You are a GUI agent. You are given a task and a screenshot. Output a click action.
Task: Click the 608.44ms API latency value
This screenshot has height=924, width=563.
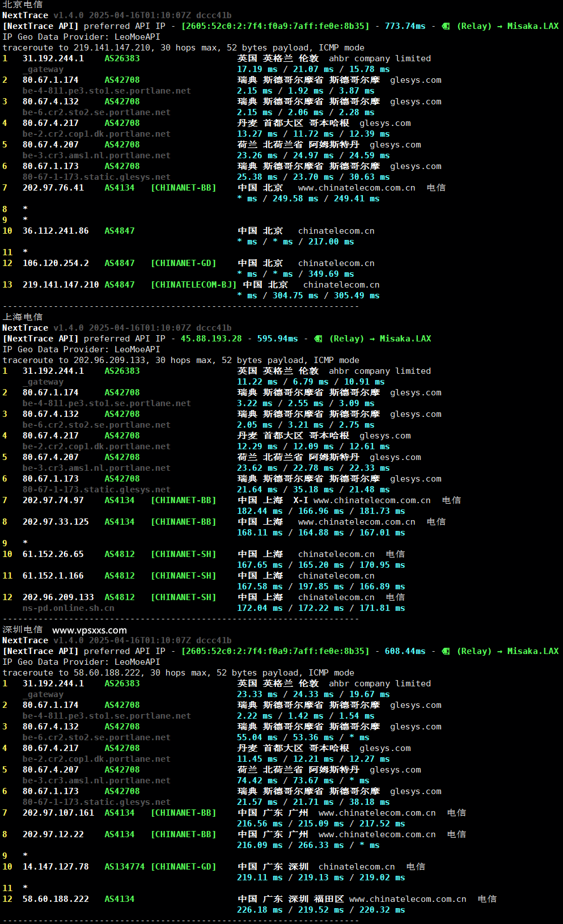click(405, 651)
